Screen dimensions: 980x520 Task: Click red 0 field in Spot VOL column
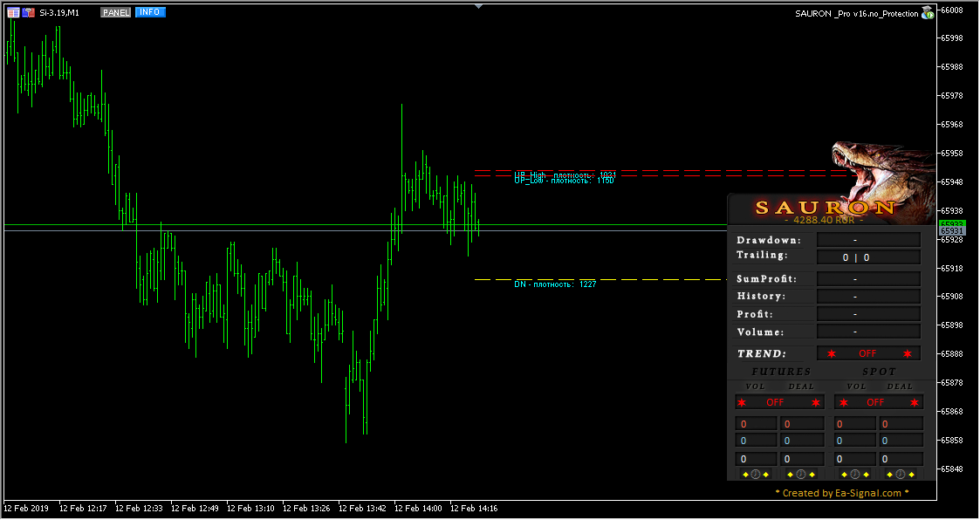[855, 424]
